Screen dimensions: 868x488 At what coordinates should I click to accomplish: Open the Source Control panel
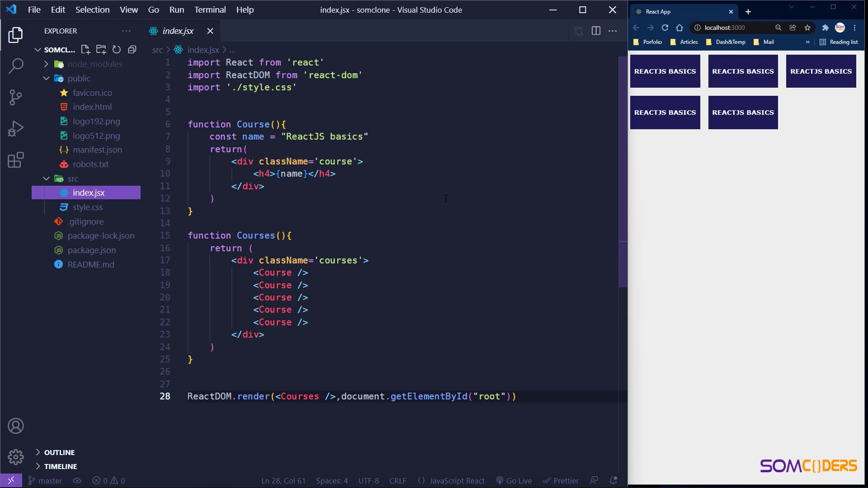pyautogui.click(x=16, y=97)
